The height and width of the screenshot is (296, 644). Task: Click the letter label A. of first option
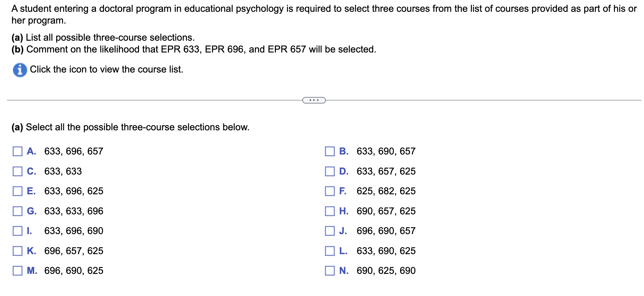(31, 151)
